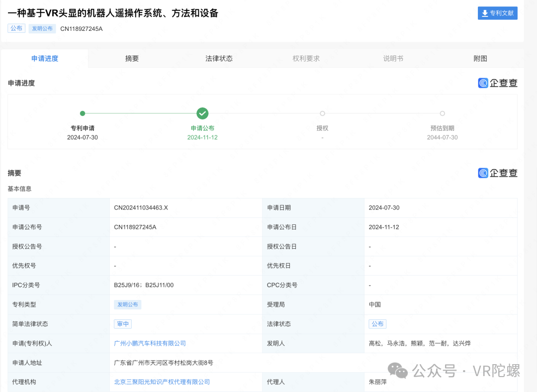Select agent name 朱丽萍
The height and width of the screenshot is (392, 537).
pos(378,382)
